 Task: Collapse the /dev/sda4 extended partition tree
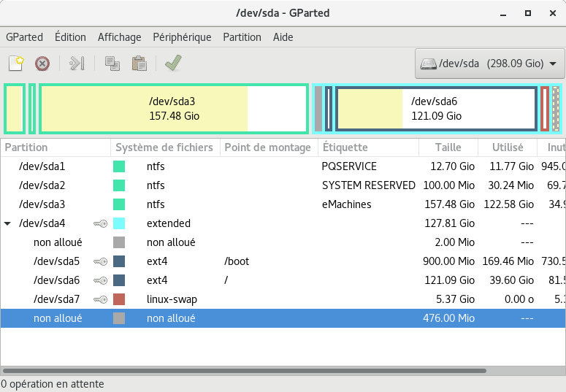pos(7,223)
